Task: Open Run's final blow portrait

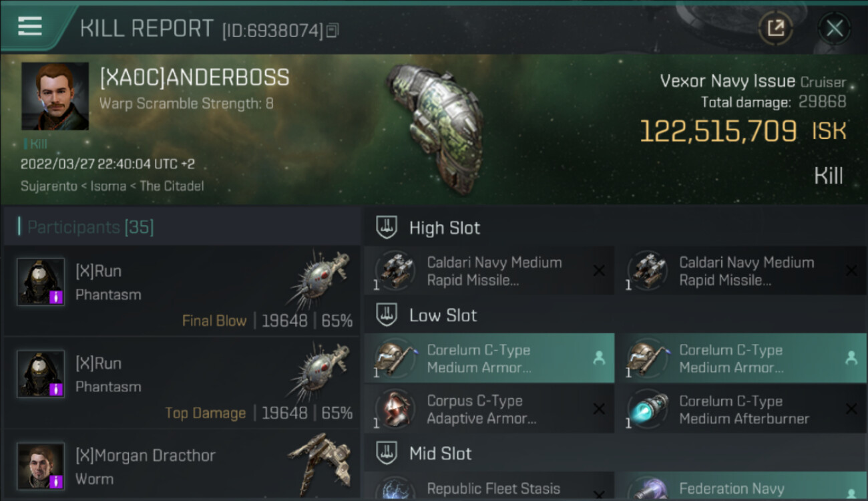Action: pyautogui.click(x=41, y=282)
